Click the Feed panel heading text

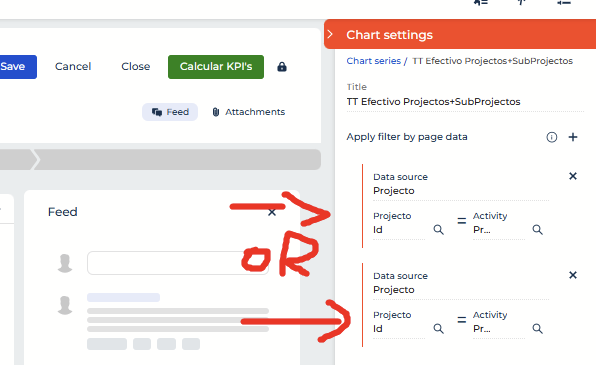pos(63,212)
